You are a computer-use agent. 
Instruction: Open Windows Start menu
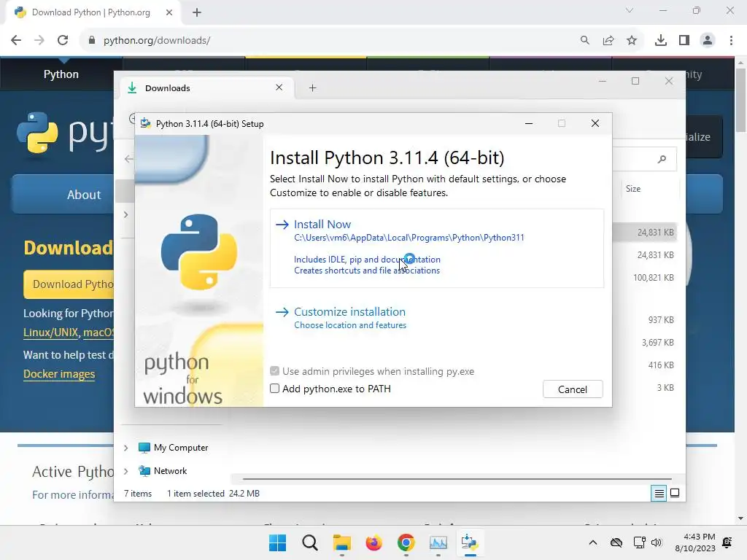pyautogui.click(x=277, y=542)
